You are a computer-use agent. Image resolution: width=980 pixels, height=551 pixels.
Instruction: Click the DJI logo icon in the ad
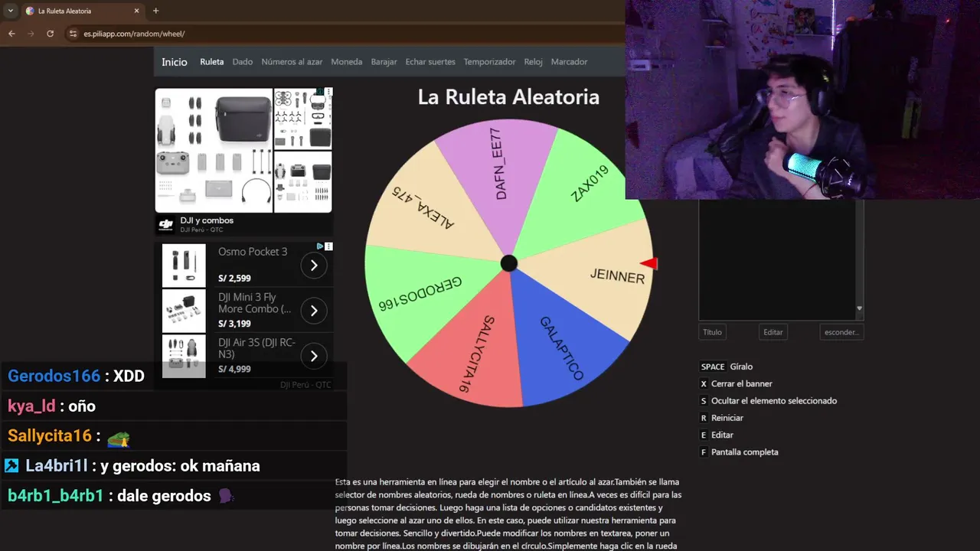click(x=166, y=224)
